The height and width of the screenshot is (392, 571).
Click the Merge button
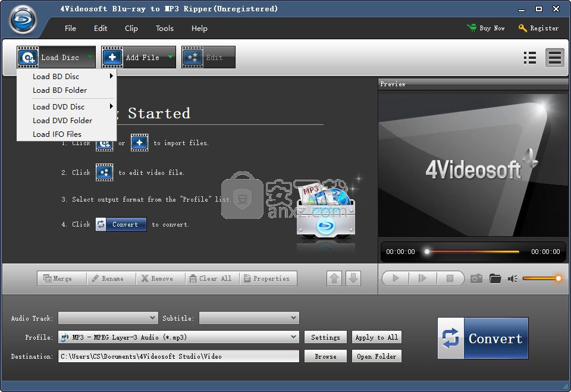pyautogui.click(x=61, y=279)
